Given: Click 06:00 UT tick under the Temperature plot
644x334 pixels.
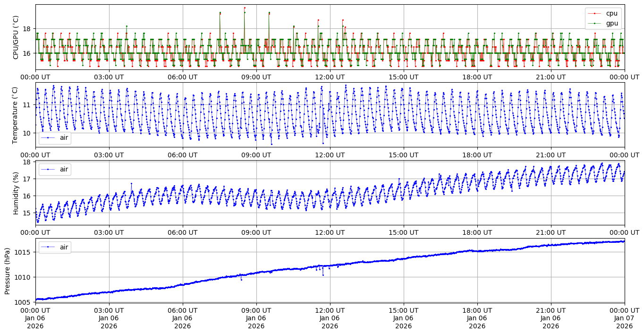Looking at the screenshot, I should [x=182, y=154].
